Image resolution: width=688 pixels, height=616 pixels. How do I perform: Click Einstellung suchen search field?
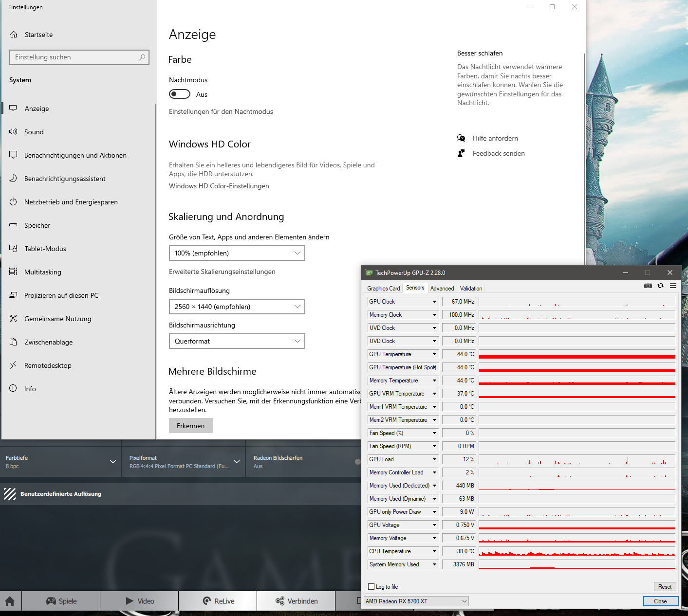[79, 57]
